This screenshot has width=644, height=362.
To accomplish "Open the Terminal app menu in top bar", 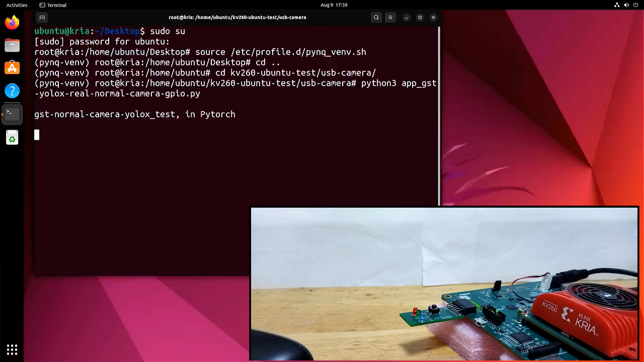I will tap(53, 5).
